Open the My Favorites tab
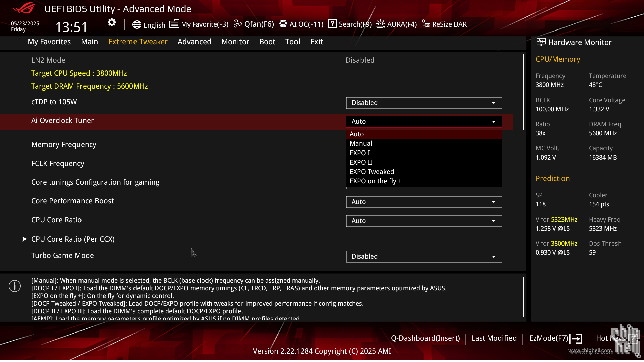Screen dimensions: 644x362 click(x=49, y=42)
